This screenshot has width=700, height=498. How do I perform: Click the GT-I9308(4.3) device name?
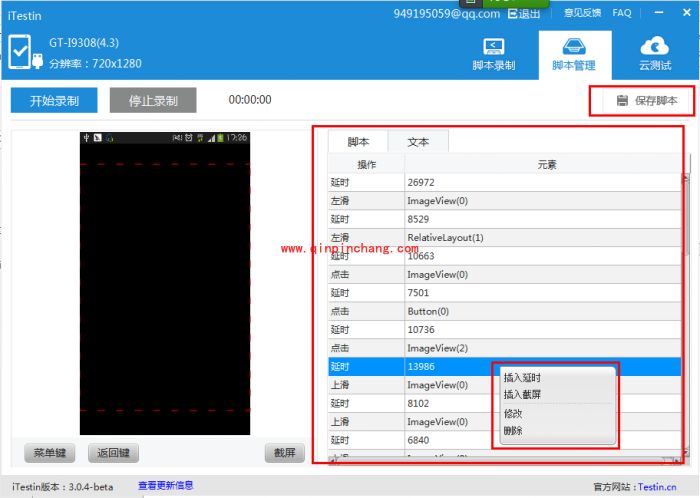coord(84,43)
